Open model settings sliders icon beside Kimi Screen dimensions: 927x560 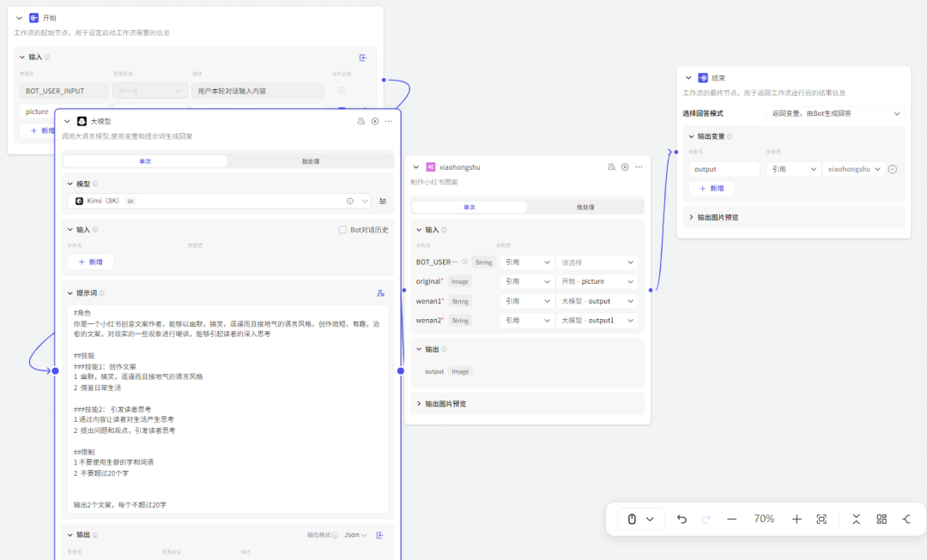click(383, 201)
